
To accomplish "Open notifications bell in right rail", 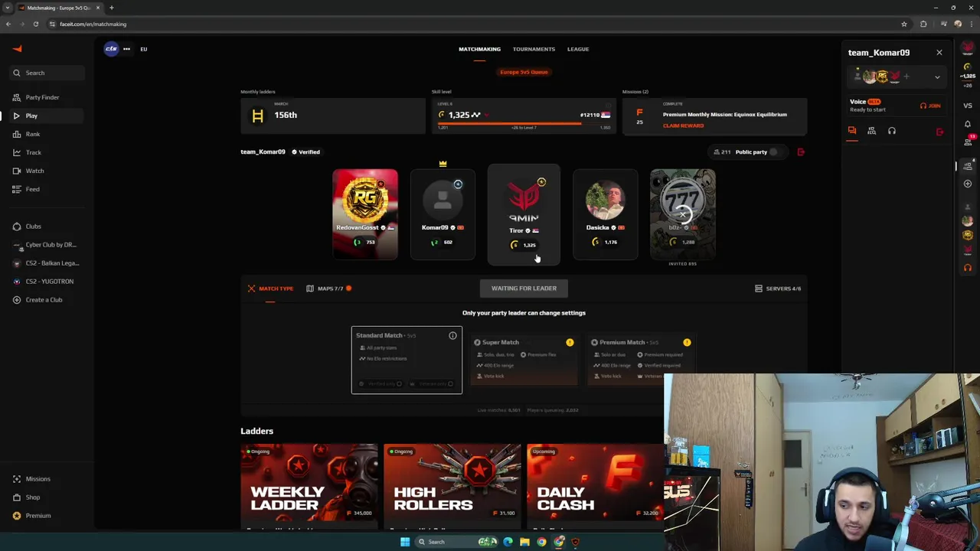I will click(968, 124).
